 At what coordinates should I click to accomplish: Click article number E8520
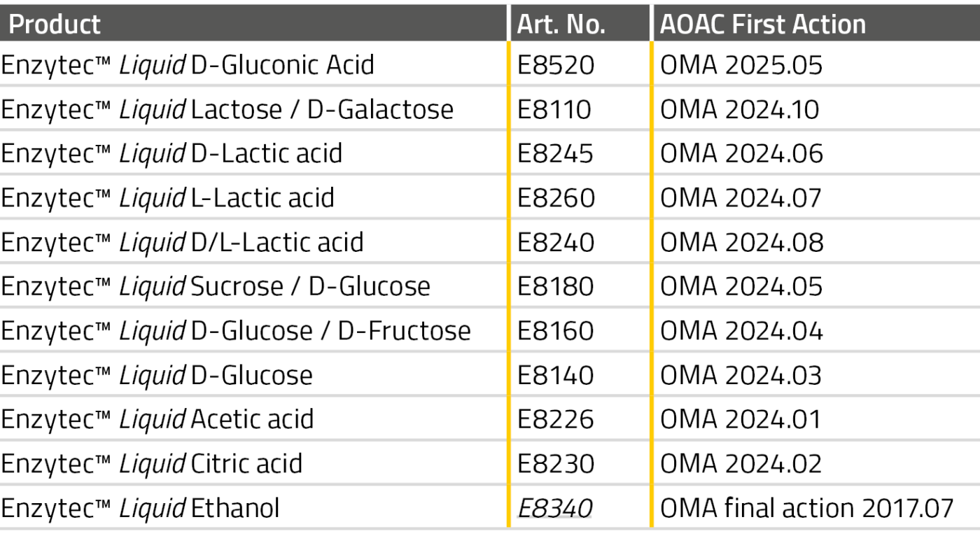pyautogui.click(x=555, y=65)
